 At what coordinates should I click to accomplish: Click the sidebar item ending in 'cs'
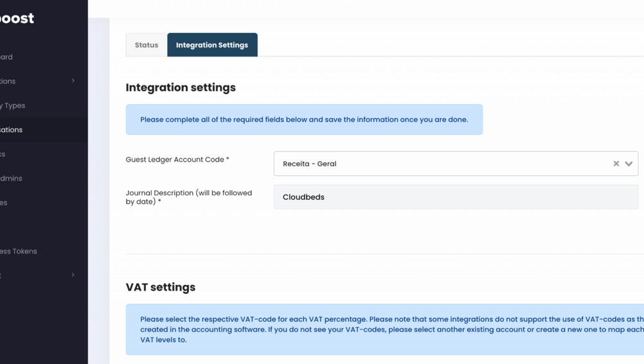click(x=3, y=154)
